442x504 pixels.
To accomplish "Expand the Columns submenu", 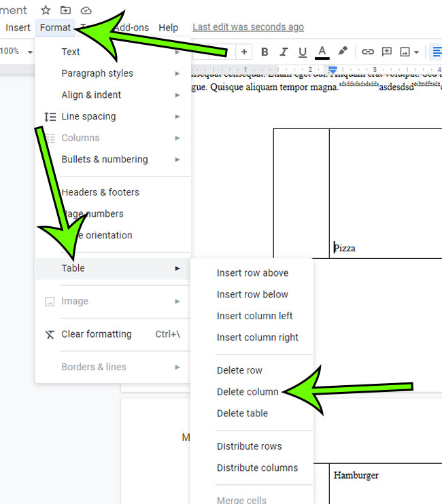I will click(113, 138).
